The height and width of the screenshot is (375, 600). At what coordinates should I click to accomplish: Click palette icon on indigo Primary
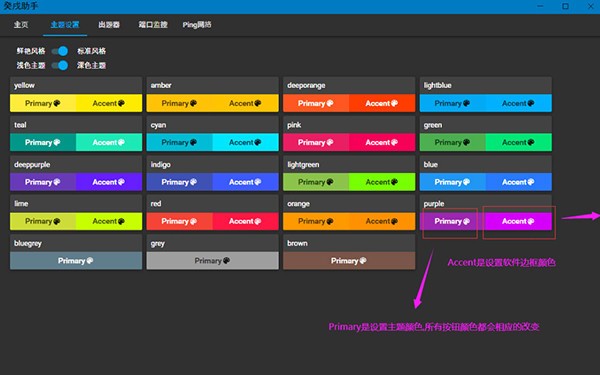pos(193,182)
